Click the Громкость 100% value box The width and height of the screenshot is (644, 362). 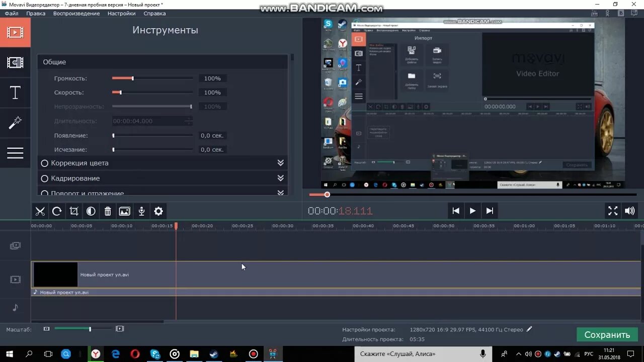pos(212,78)
